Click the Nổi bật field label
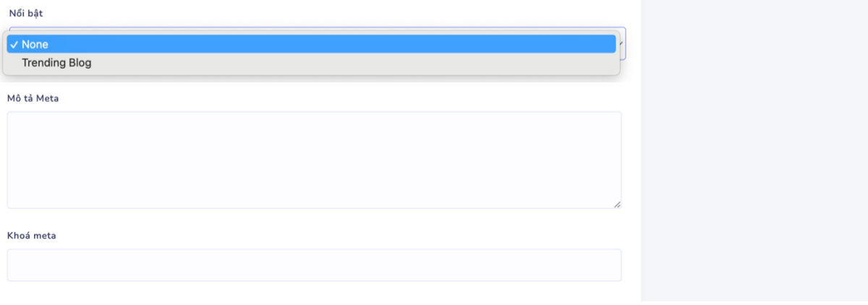The height and width of the screenshot is (305, 868). tap(25, 13)
